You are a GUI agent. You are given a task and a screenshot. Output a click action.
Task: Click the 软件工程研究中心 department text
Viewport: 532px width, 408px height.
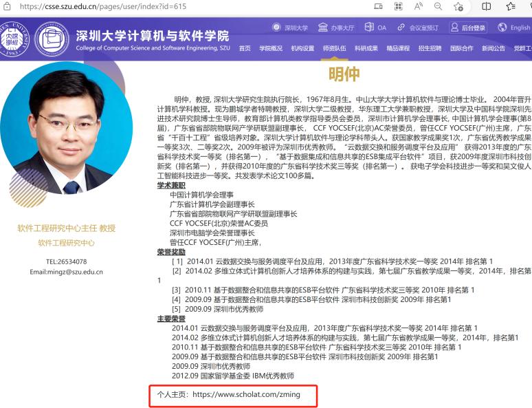click(x=66, y=243)
